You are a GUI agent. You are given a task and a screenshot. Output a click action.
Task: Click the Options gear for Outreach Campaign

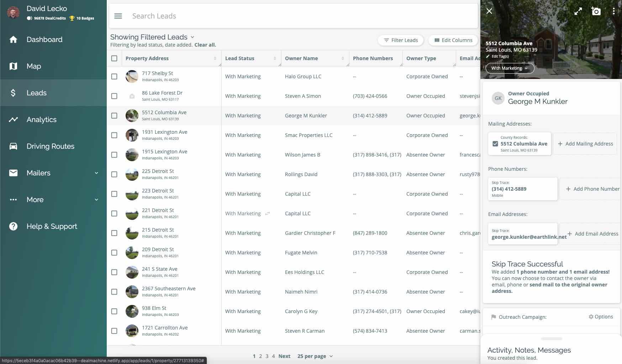pos(601,317)
